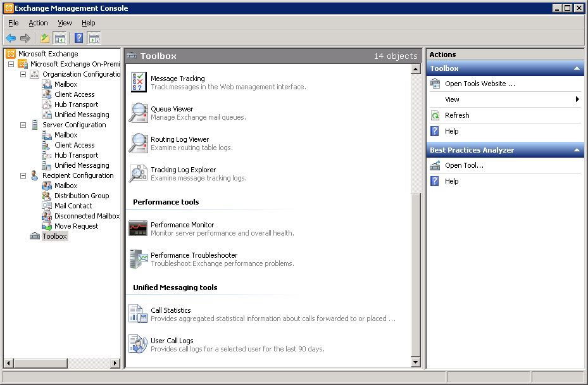Select Client Access under Server Configuration
This screenshot has height=385, width=588.
tap(74, 145)
